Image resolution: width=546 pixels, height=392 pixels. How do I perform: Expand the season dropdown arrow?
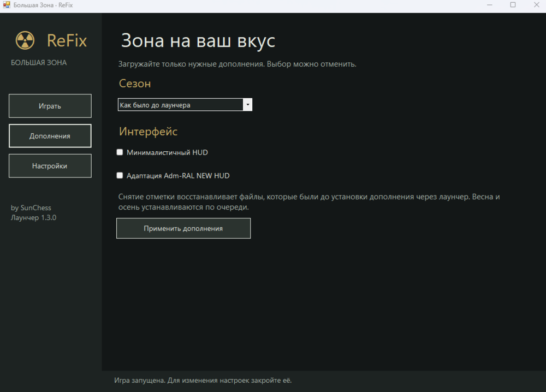pos(247,105)
